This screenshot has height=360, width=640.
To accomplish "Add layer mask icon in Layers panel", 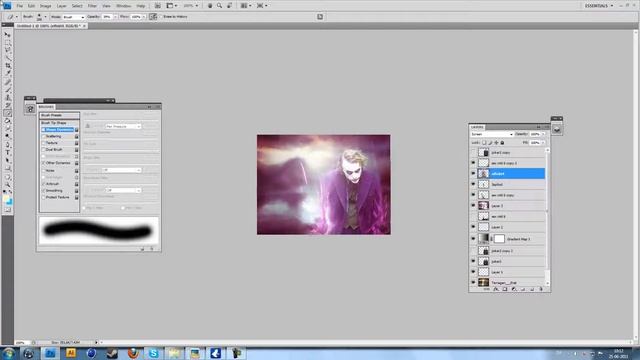I will click(505, 289).
